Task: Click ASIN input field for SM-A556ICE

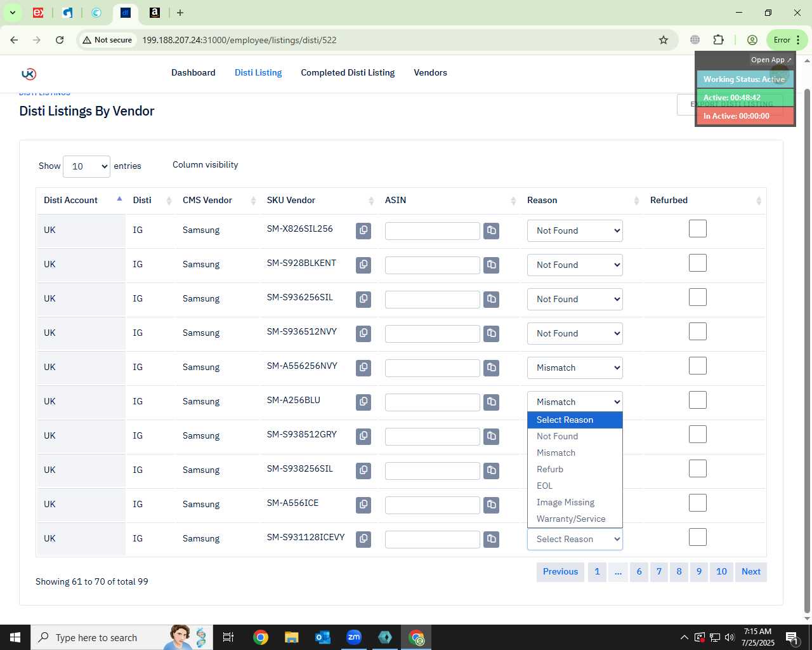Action: coord(433,505)
